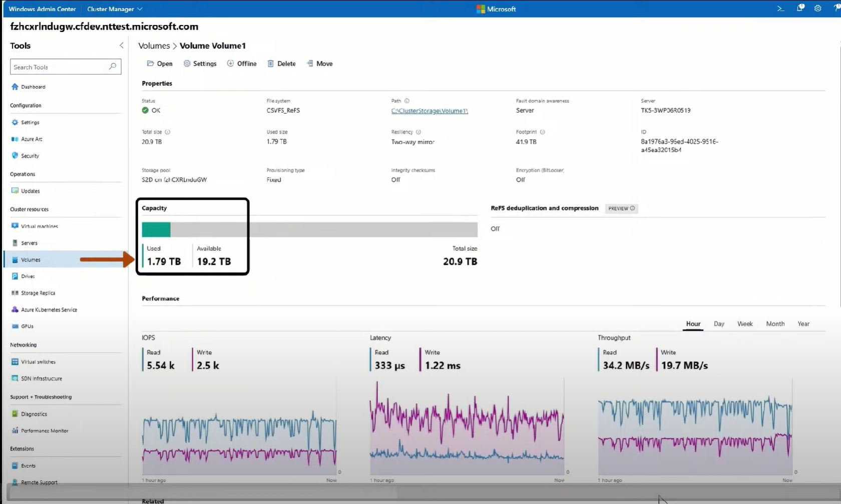Open Storage Replica in sidebar
Image resolution: width=841 pixels, height=504 pixels.
[38, 293]
